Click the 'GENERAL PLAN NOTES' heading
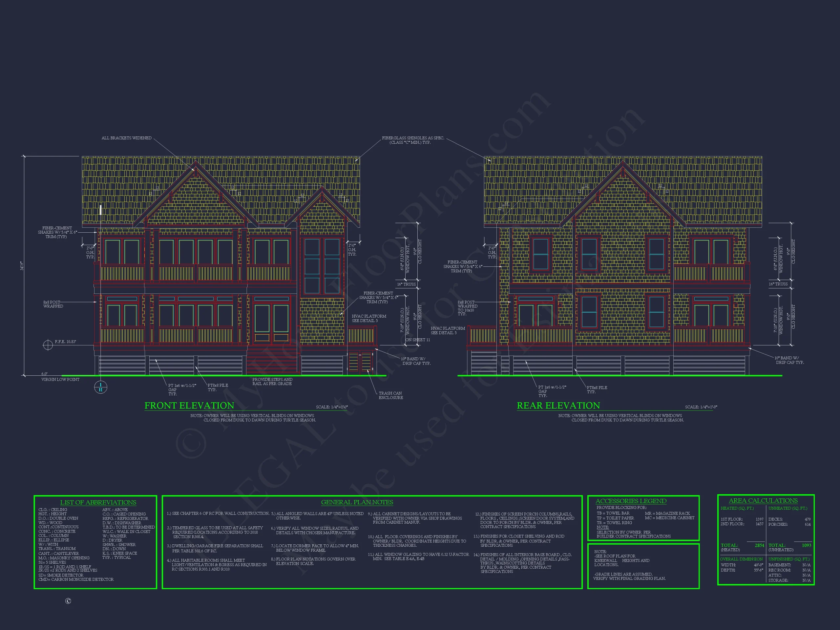The image size is (840, 630). point(357,502)
